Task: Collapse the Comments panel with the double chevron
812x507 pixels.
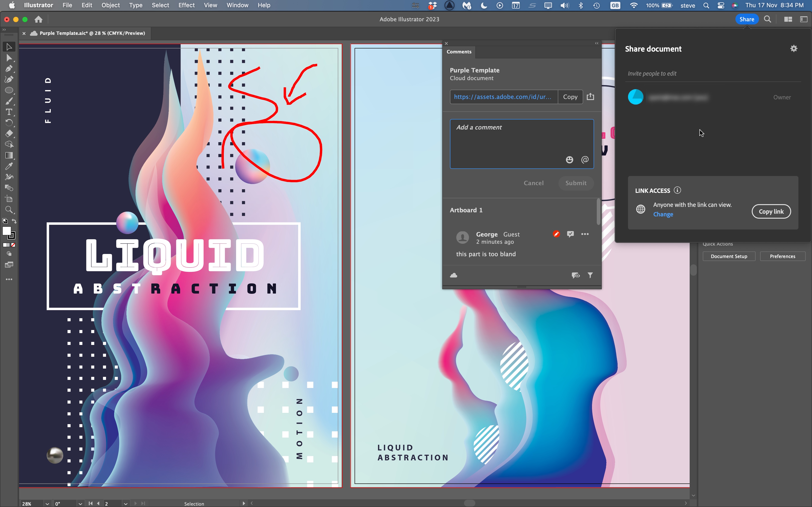Action: [x=597, y=43]
